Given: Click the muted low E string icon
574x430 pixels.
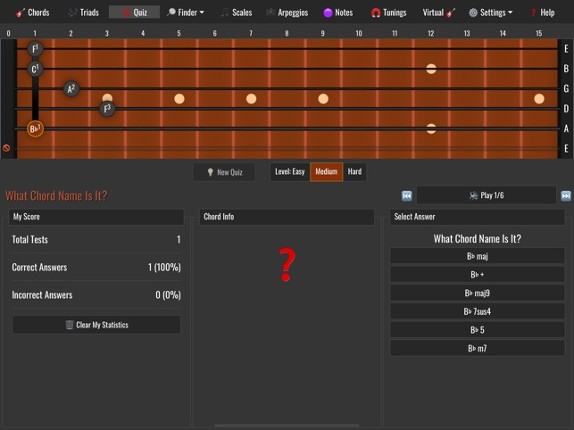Looking at the screenshot, I should pyautogui.click(x=6, y=148).
